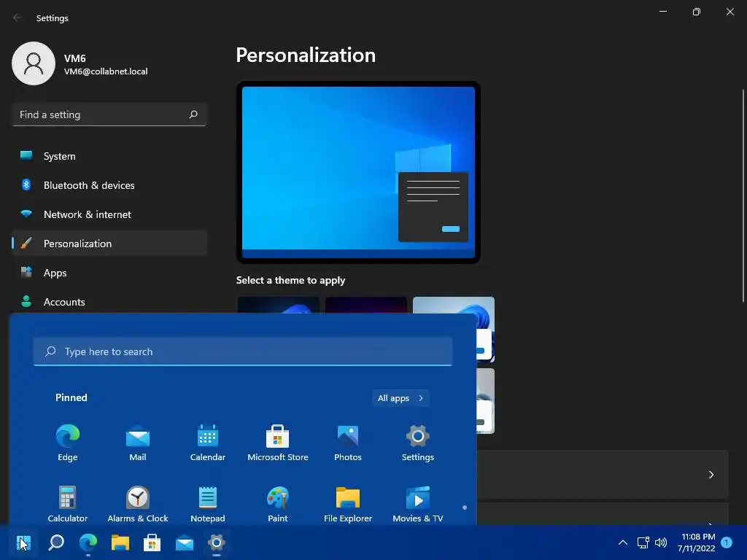
Task: Launch Movies & TV app
Action: click(x=418, y=505)
